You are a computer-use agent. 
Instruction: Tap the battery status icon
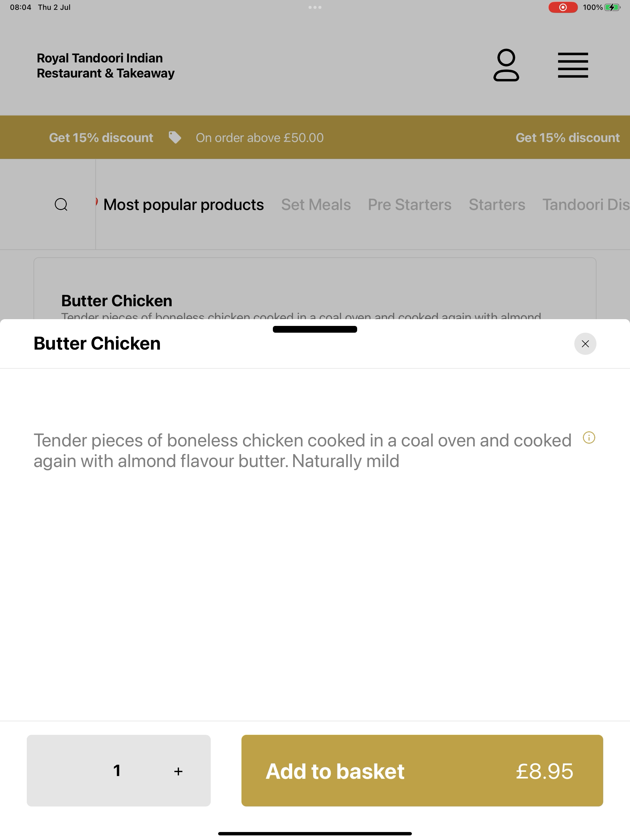[612, 7]
